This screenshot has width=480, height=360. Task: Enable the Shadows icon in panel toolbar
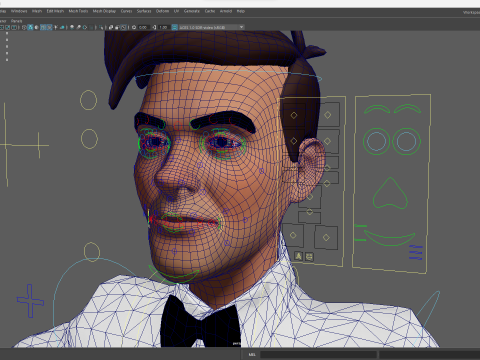(62, 27)
